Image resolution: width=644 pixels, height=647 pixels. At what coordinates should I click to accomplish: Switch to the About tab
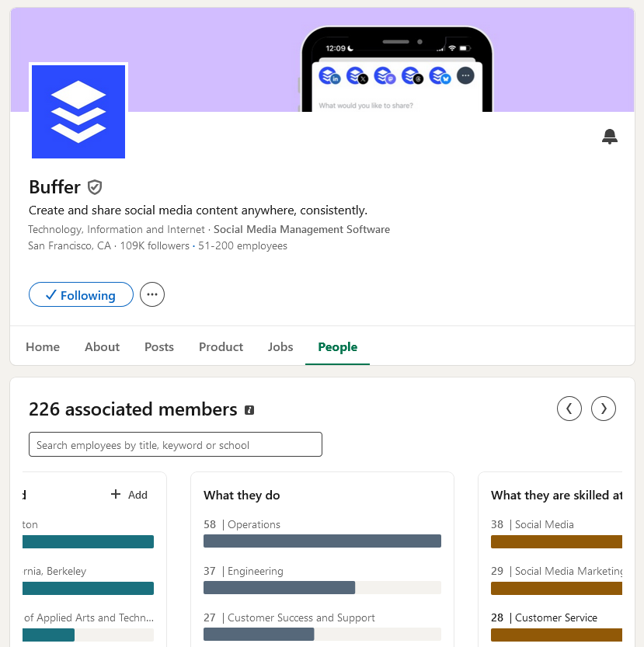[x=102, y=347]
